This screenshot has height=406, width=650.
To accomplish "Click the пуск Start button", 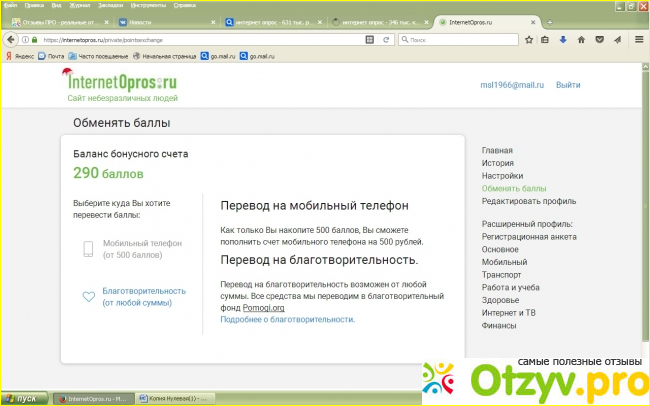I will tap(22, 398).
